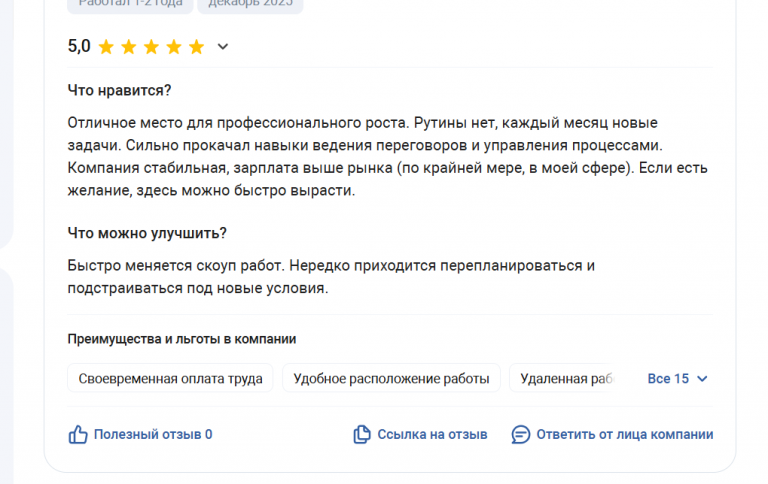
Task: Select the Своевременная оплата труда tag
Action: tap(170, 379)
